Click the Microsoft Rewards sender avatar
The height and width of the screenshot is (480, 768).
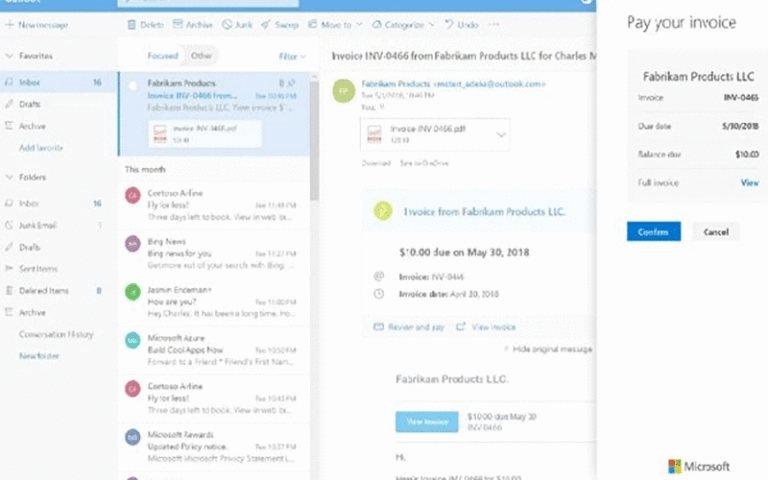pos(133,437)
